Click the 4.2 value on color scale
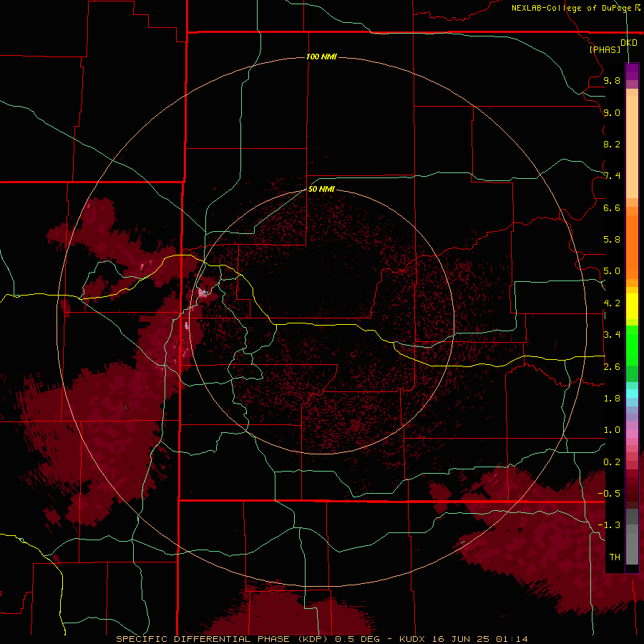The height and width of the screenshot is (644, 644). point(612,303)
